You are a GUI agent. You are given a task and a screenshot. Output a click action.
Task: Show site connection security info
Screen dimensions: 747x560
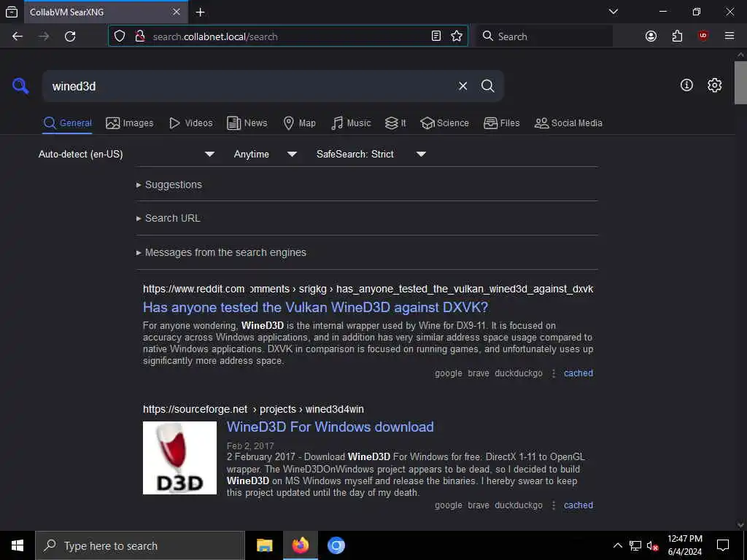click(139, 36)
